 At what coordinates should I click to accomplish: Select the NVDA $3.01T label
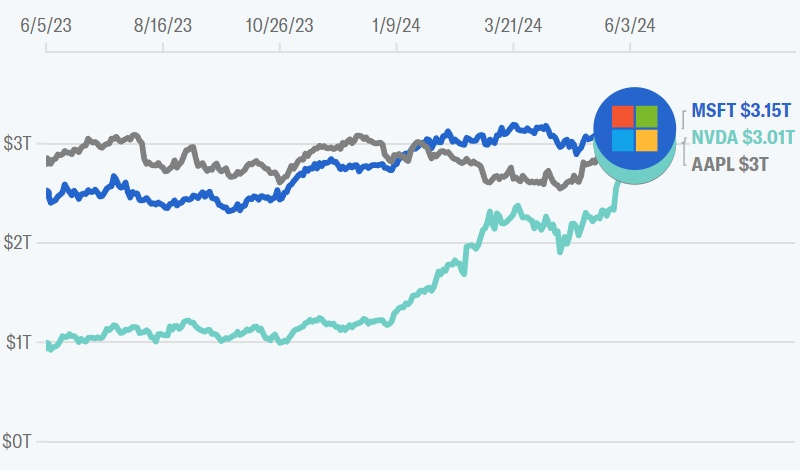coord(742,137)
